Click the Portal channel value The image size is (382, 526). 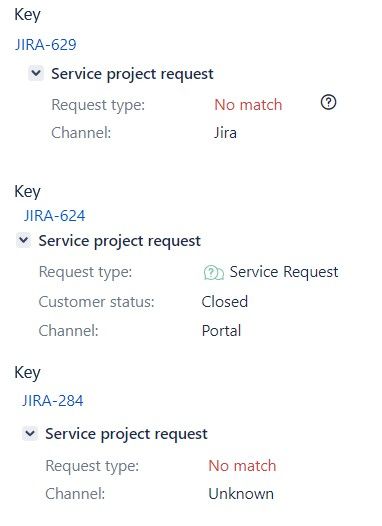tap(221, 331)
